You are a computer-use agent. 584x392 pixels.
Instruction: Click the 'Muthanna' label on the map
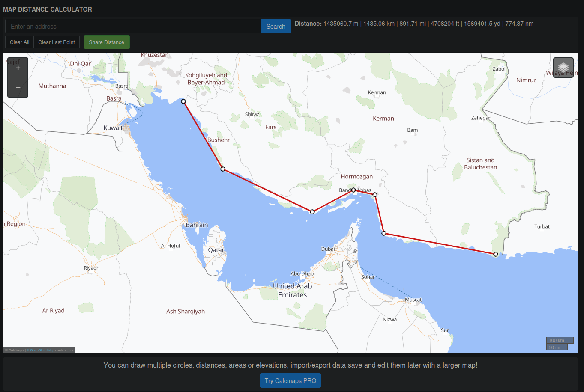(x=52, y=86)
